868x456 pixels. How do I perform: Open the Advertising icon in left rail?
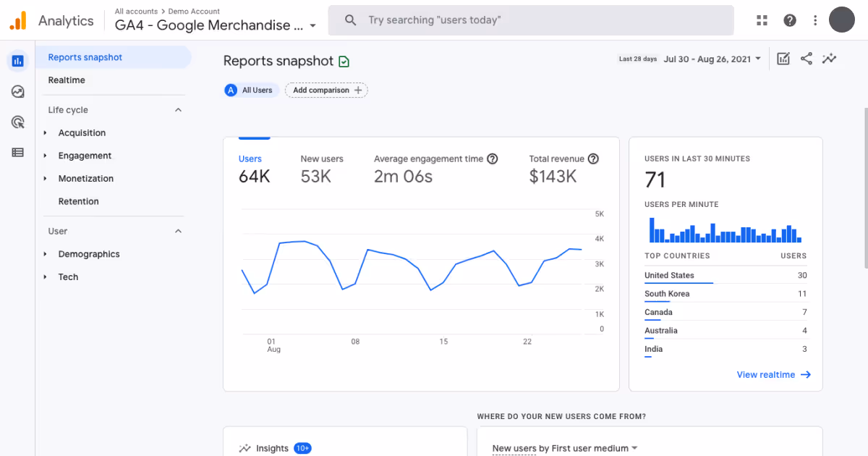(17, 122)
